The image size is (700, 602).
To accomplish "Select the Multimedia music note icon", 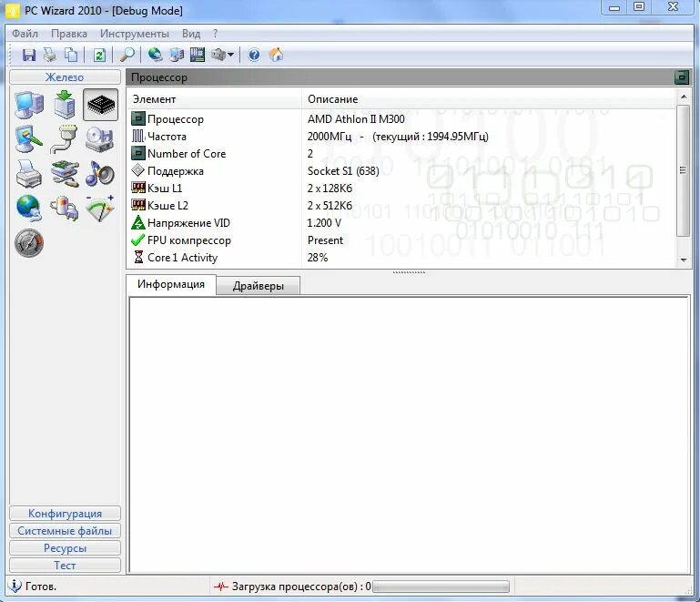I will (99, 174).
